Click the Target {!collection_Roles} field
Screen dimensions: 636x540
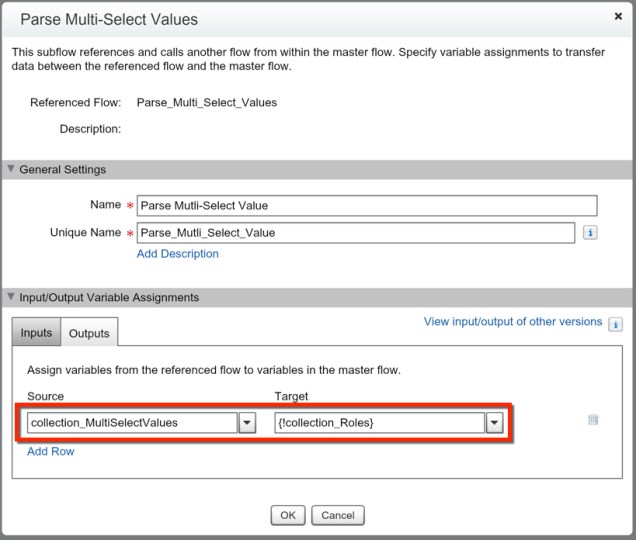click(378, 423)
